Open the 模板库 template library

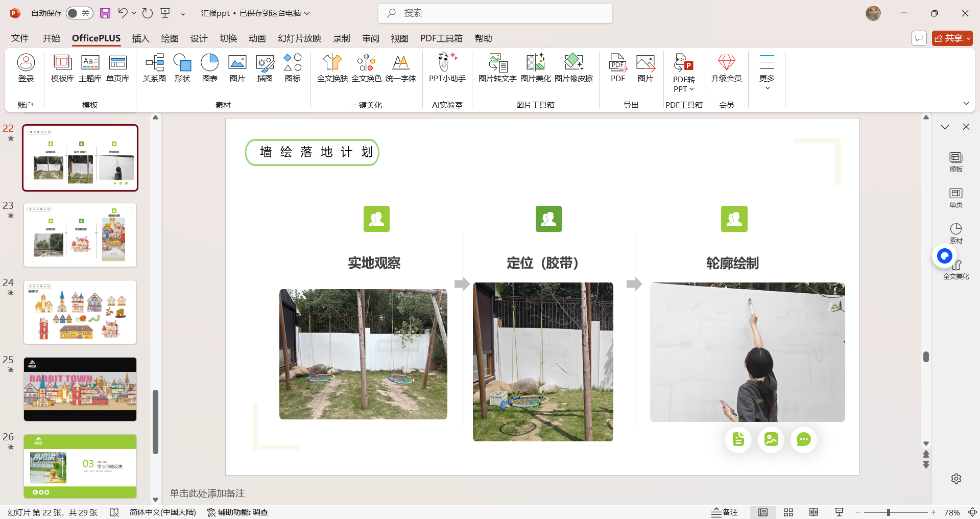pos(62,68)
